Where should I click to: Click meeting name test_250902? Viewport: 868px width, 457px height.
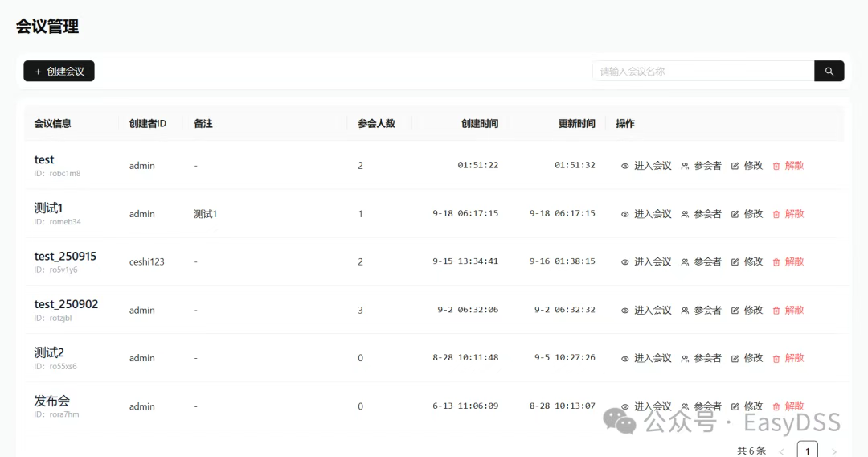66,304
